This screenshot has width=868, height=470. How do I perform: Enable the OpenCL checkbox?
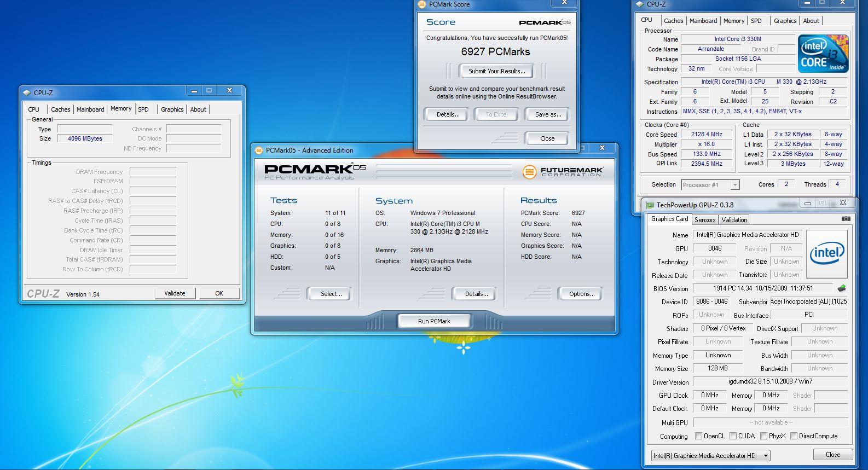point(698,436)
